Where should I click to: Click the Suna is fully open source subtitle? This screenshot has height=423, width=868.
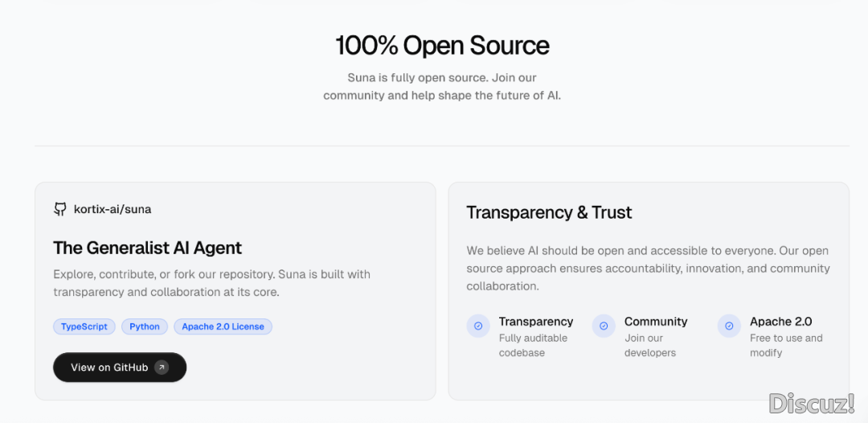tap(442, 86)
